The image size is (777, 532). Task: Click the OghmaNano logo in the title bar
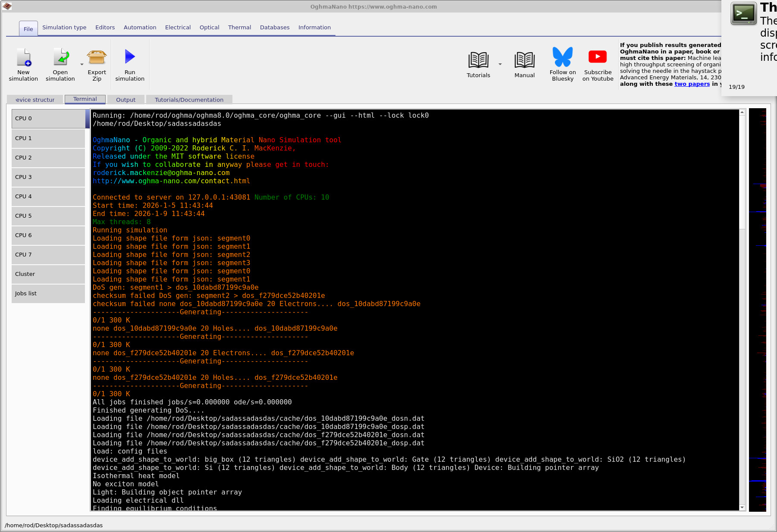(x=6, y=6)
